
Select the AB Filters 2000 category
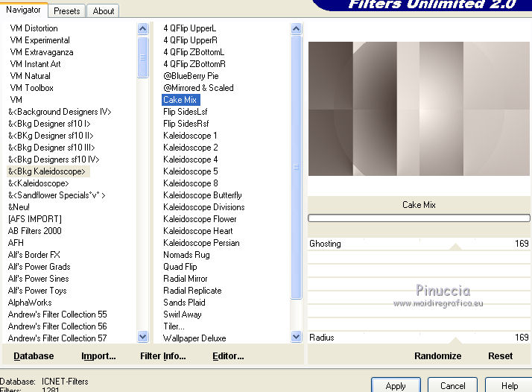pyautogui.click(x=34, y=231)
